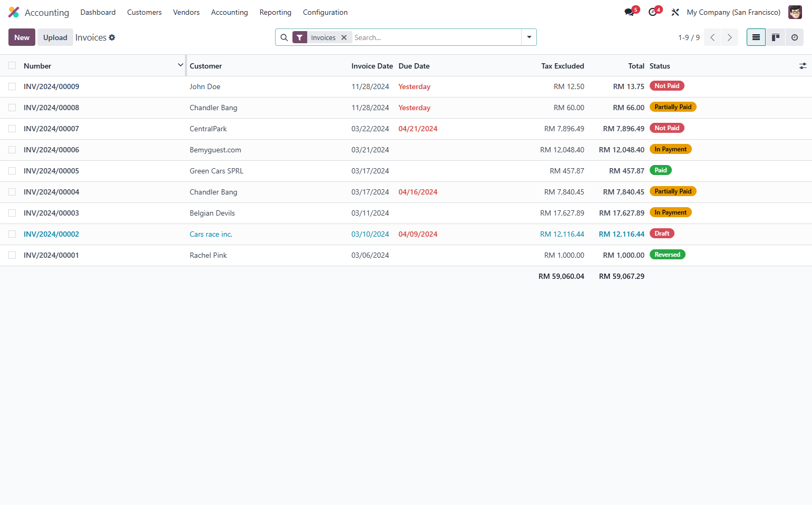Open optional columns adjust icon
Screen dimensions: 812x505
[803, 66]
